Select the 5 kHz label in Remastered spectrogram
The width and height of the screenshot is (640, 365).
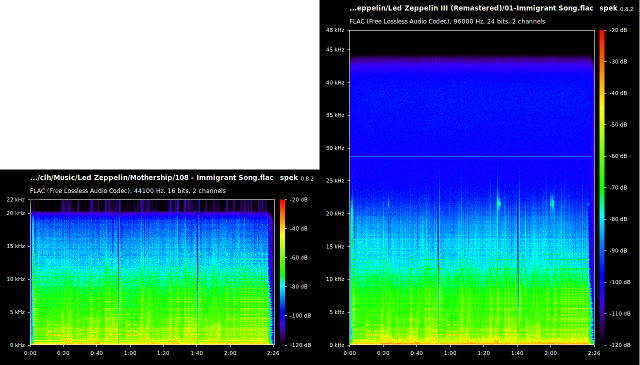click(x=337, y=312)
